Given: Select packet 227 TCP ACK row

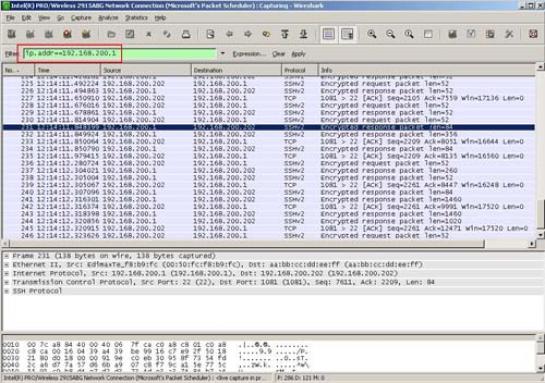Looking at the screenshot, I should pos(269,98).
